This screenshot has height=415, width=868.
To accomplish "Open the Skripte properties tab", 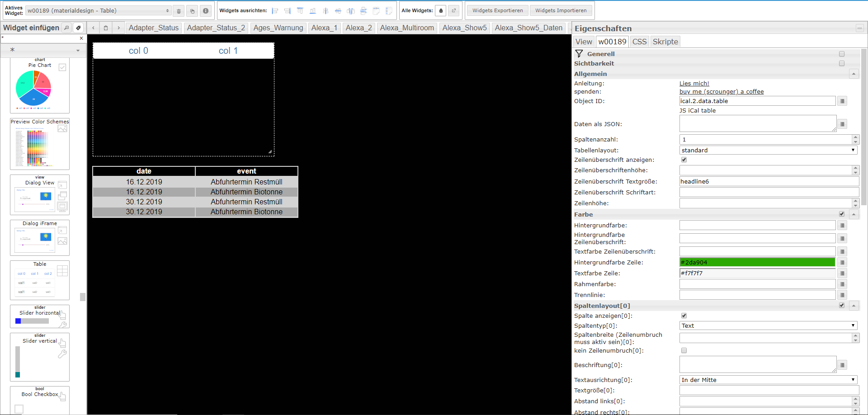I will [665, 42].
